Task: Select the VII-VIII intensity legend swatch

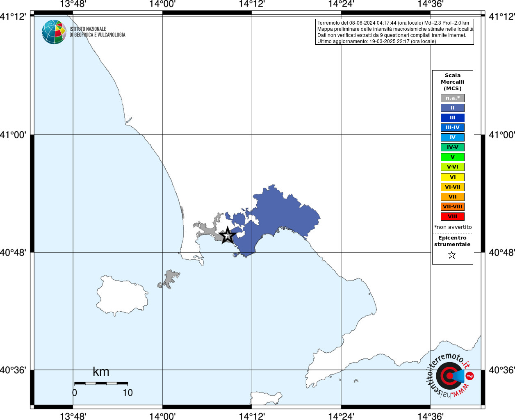Action: [x=453, y=207]
